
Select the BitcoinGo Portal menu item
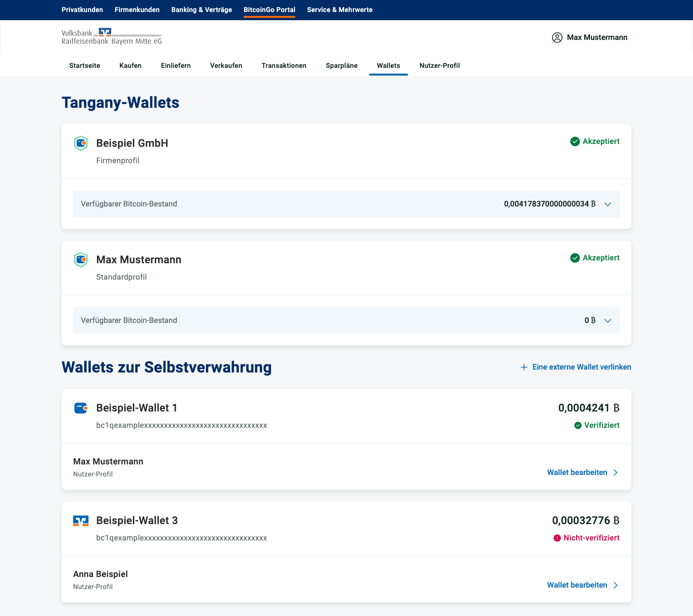(x=269, y=10)
